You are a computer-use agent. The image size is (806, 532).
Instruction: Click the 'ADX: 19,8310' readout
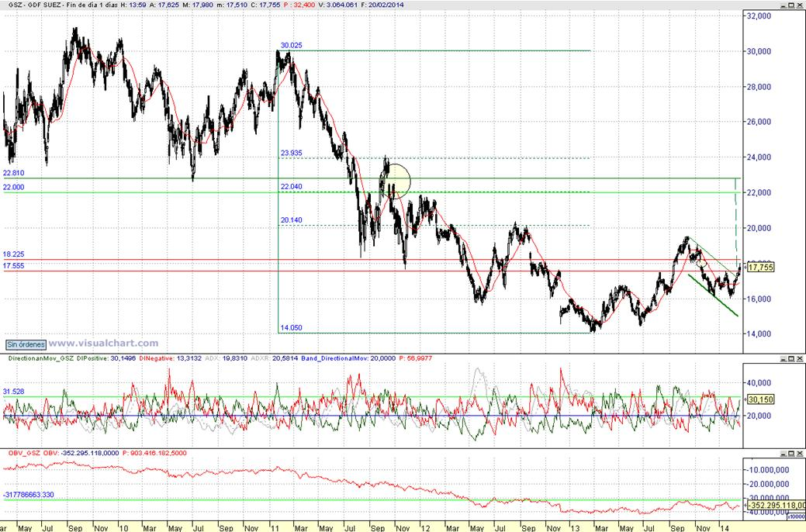point(227,358)
